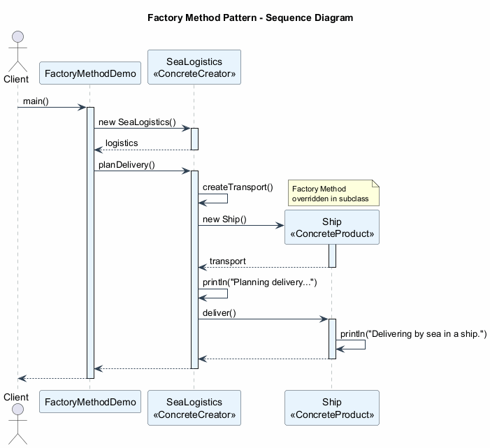Click the transport return message label
490x448 pixels.
tap(227, 261)
